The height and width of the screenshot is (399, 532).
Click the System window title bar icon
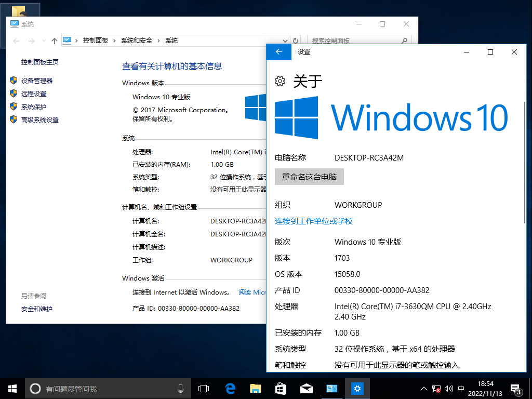[14, 24]
